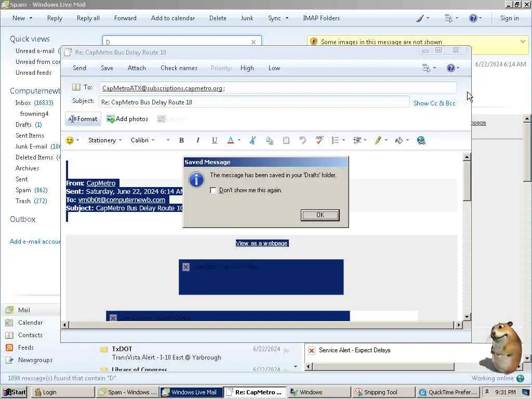Open the emoticon dropdown arrow

pos(78,140)
